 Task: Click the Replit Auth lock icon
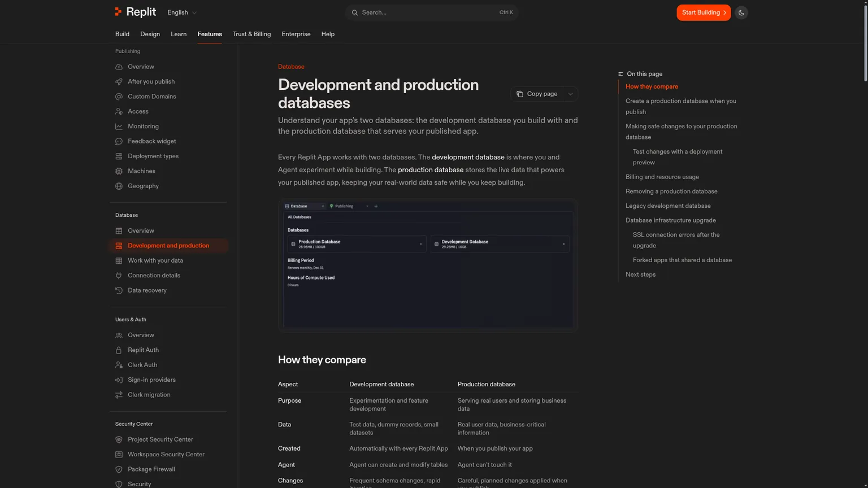[x=119, y=350]
